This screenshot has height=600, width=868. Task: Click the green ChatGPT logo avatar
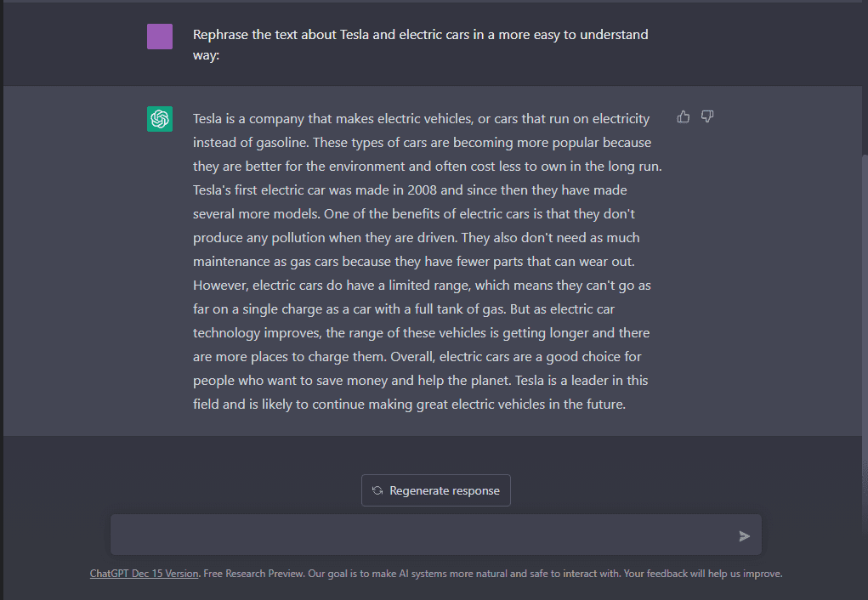[x=160, y=119]
